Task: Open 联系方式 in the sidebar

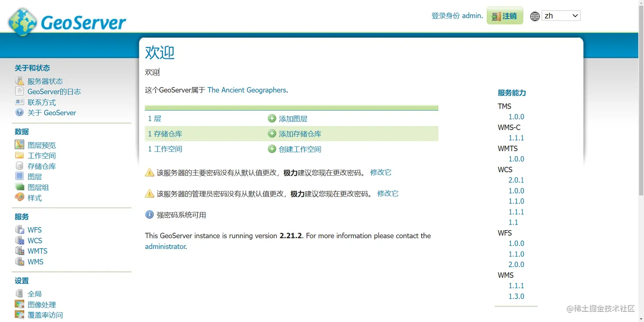Action: pos(42,103)
